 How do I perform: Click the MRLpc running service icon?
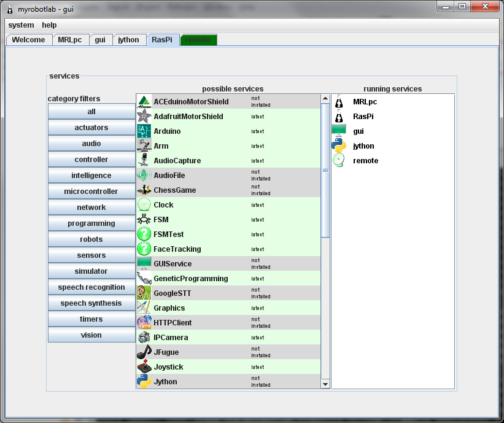tap(339, 101)
